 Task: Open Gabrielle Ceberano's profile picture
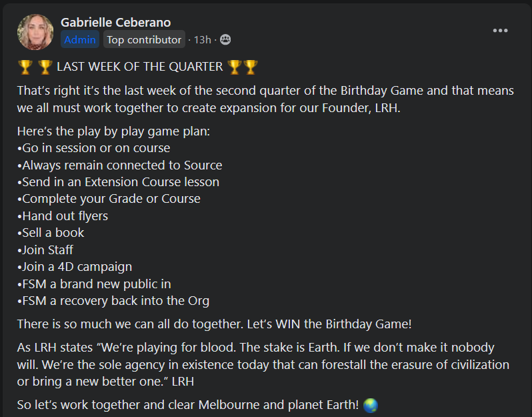35,31
